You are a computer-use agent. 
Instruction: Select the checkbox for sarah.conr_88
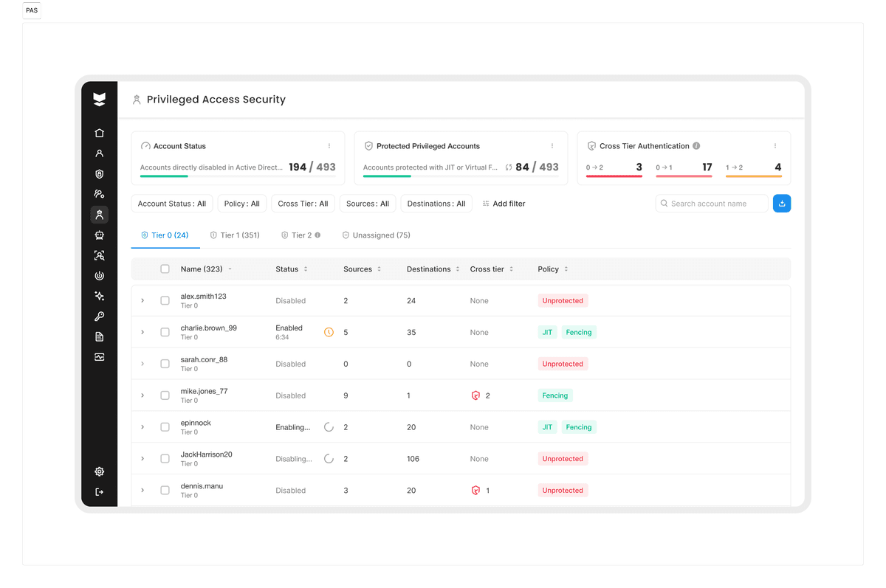pyautogui.click(x=165, y=364)
